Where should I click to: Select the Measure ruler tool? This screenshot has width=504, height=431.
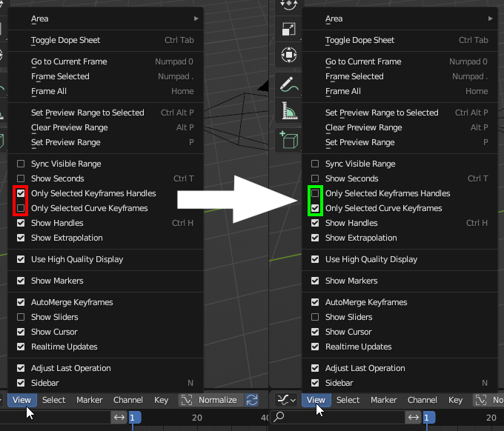coord(288,110)
